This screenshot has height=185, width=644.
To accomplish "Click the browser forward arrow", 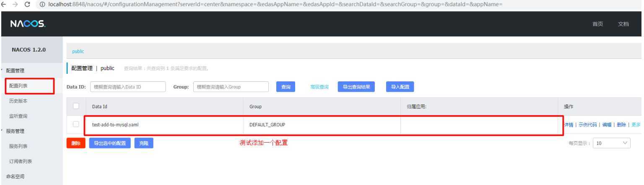I will point(16,4).
